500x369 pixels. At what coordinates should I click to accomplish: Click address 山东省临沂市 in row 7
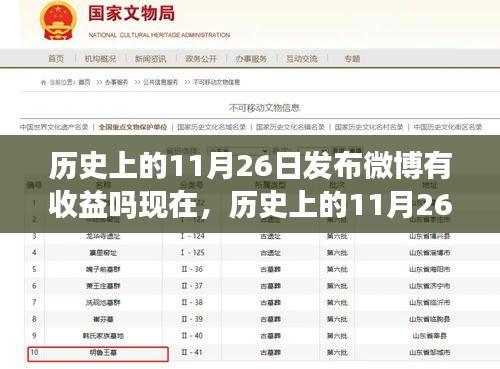pyautogui.click(x=430, y=303)
